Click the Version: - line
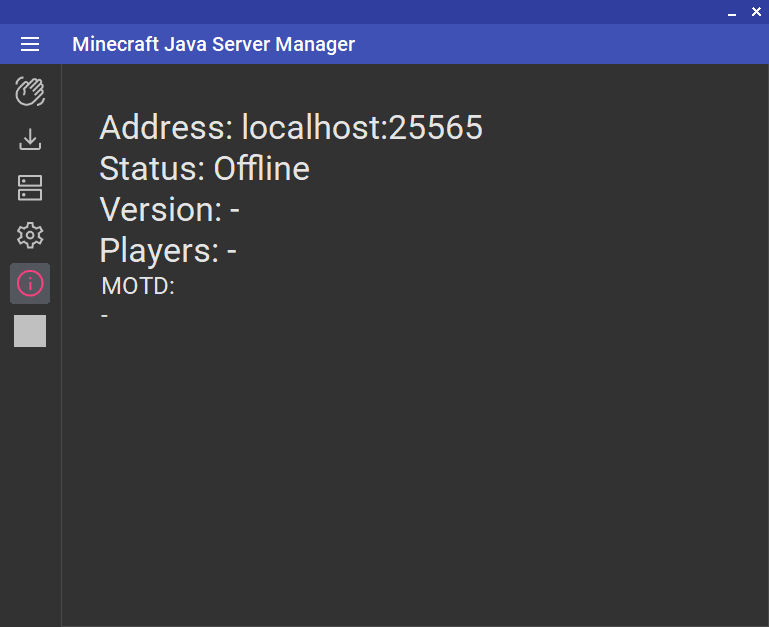The width and height of the screenshot is (769, 627). 169,209
